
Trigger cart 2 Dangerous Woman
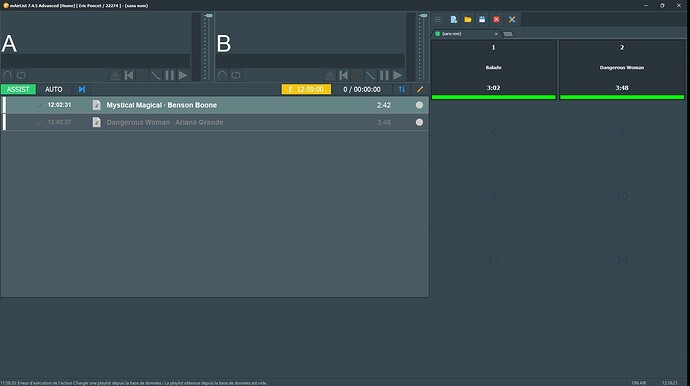point(622,70)
